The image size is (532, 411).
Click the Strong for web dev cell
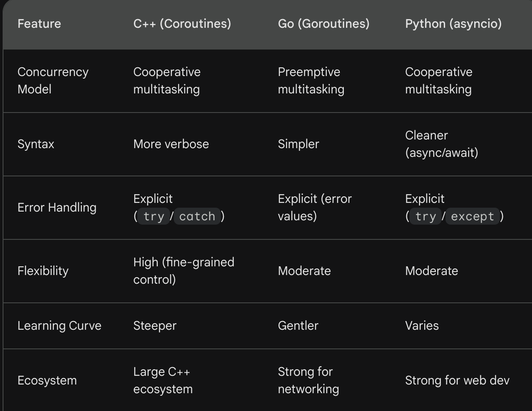click(x=457, y=381)
